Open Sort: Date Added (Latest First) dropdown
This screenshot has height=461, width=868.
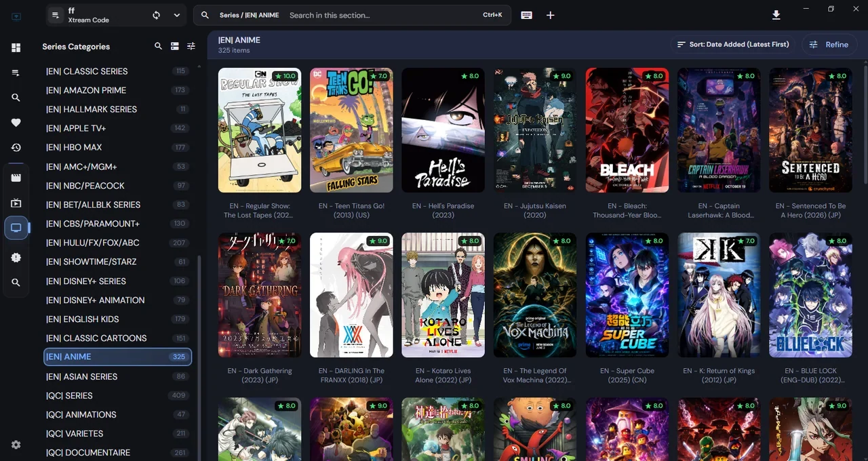click(x=733, y=45)
